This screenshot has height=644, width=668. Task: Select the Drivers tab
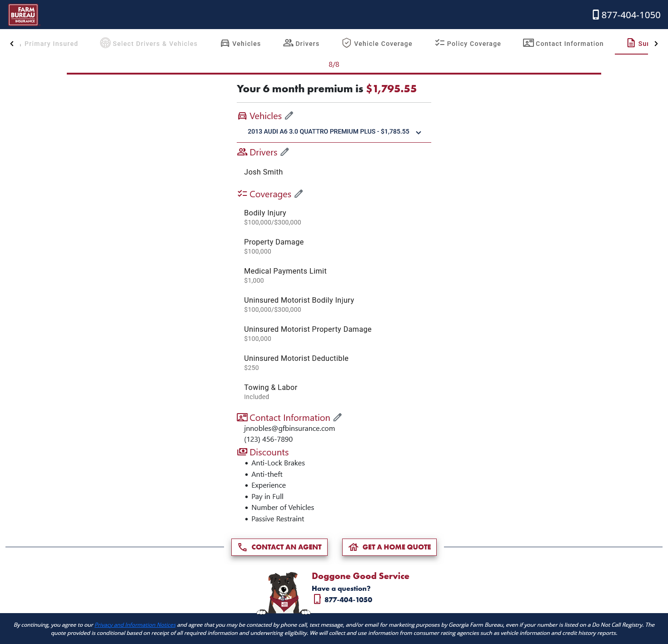pos(301,43)
